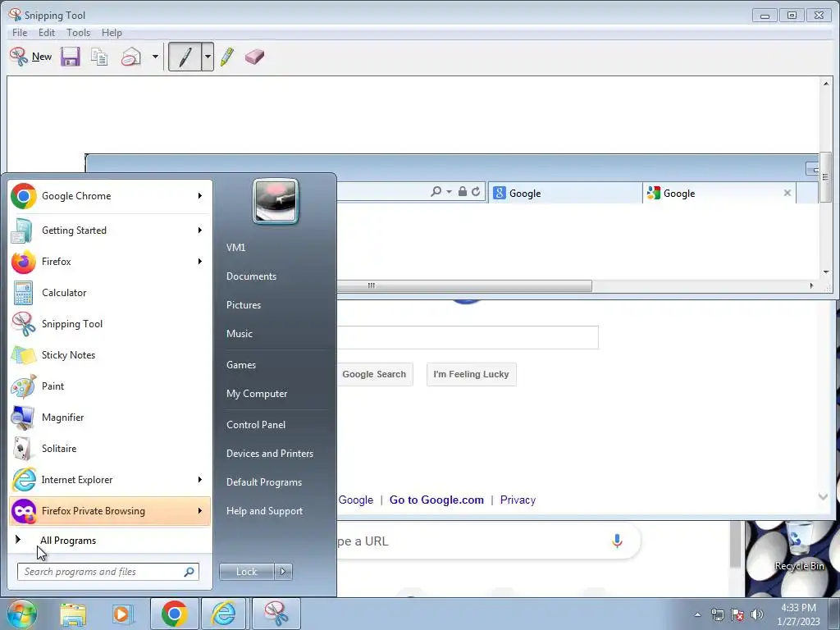This screenshot has height=630, width=840.
Task: Open Music from Start menu
Action: pos(240,334)
